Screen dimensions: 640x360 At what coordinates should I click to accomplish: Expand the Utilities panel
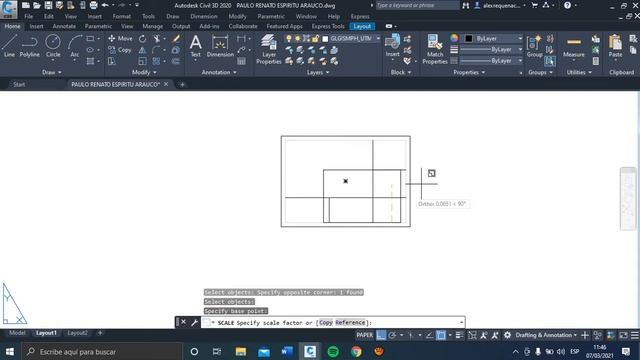(x=579, y=72)
